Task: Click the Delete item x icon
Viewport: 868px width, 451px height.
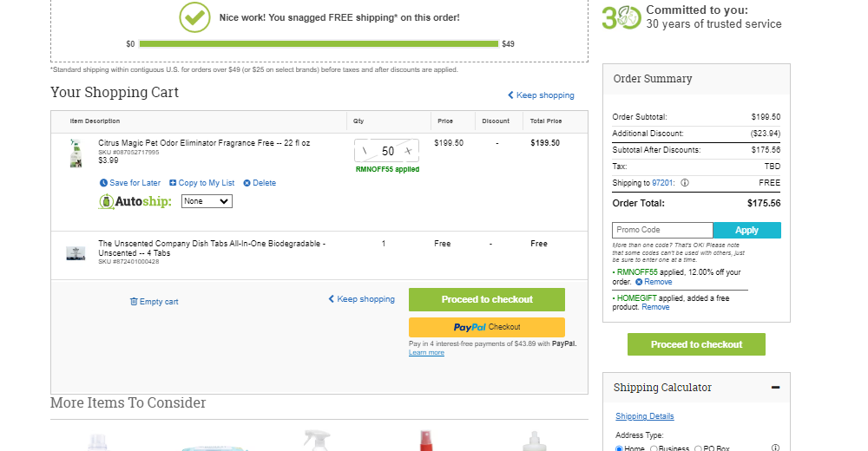Action: pyautogui.click(x=247, y=183)
